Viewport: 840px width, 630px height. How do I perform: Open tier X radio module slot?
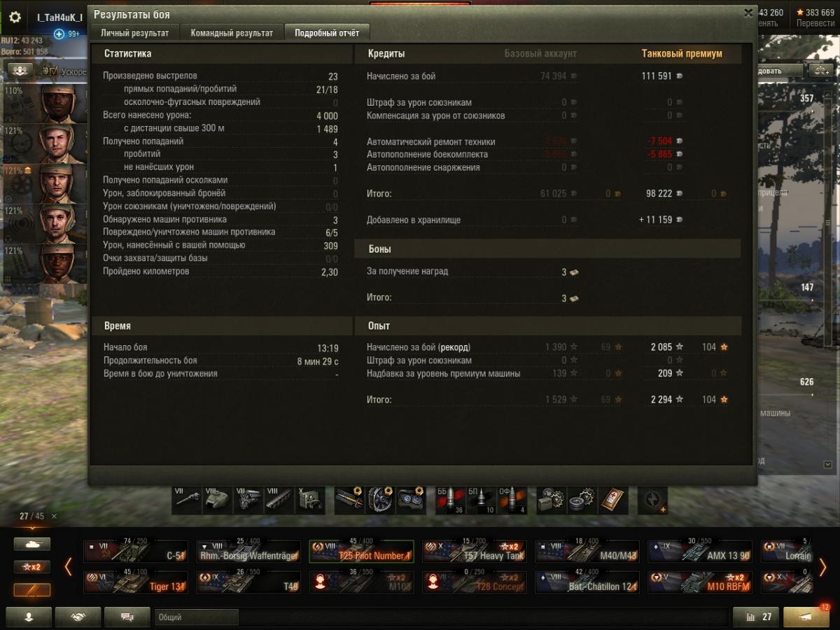click(309, 500)
